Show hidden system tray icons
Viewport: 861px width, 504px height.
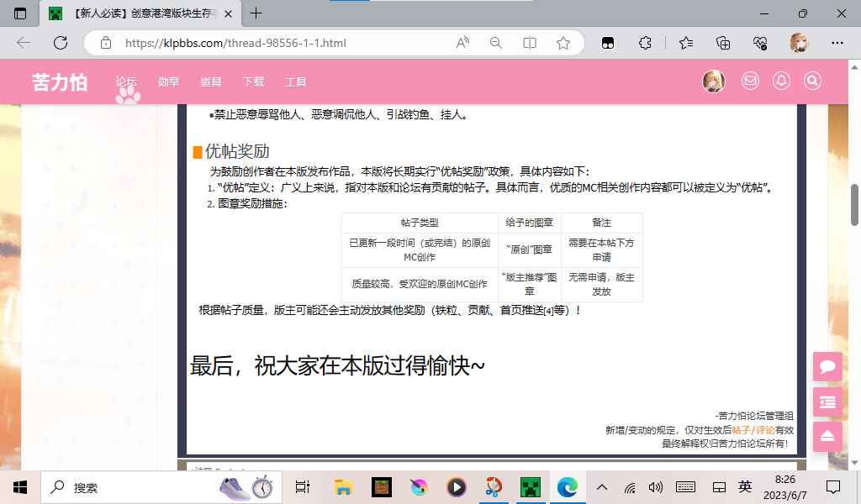pyautogui.click(x=602, y=487)
